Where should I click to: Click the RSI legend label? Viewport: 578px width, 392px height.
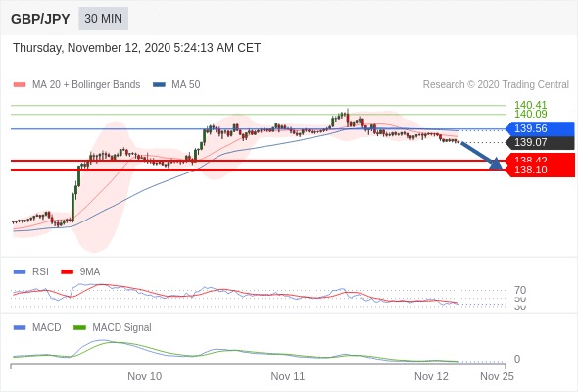[40, 272]
